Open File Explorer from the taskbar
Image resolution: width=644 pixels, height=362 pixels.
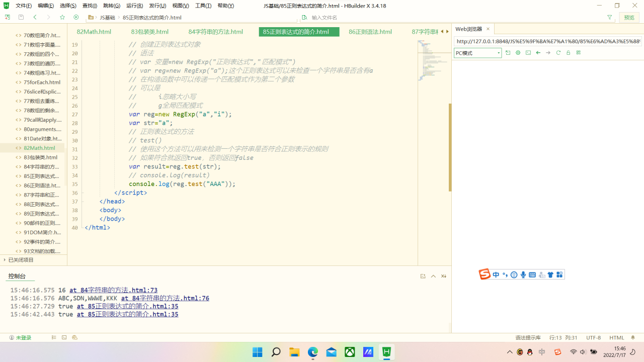click(x=294, y=352)
